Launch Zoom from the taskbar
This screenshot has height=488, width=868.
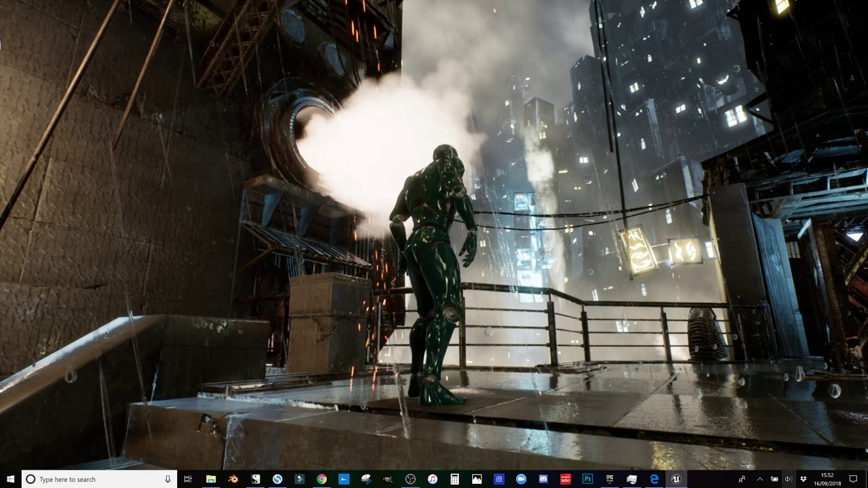click(x=521, y=479)
